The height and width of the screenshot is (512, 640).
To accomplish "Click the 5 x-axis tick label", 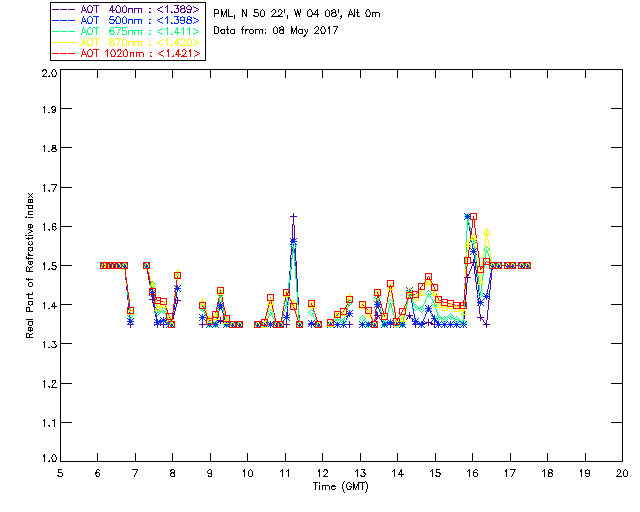I will (60, 473).
